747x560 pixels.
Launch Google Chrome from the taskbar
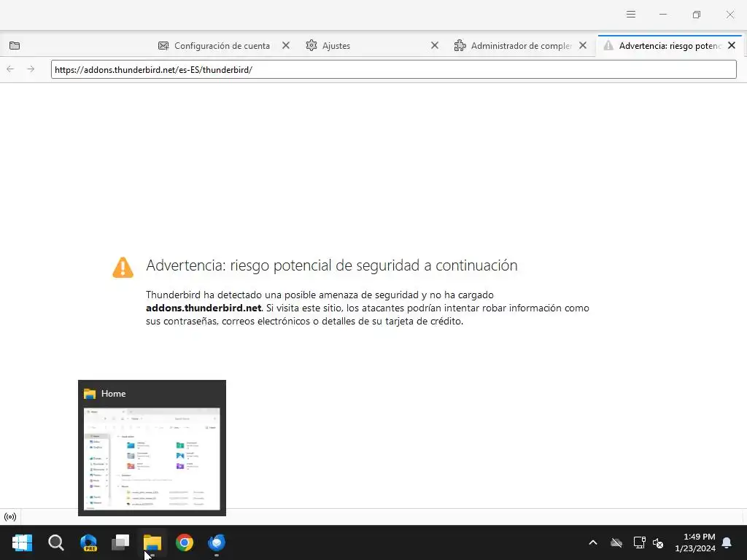coord(185,542)
